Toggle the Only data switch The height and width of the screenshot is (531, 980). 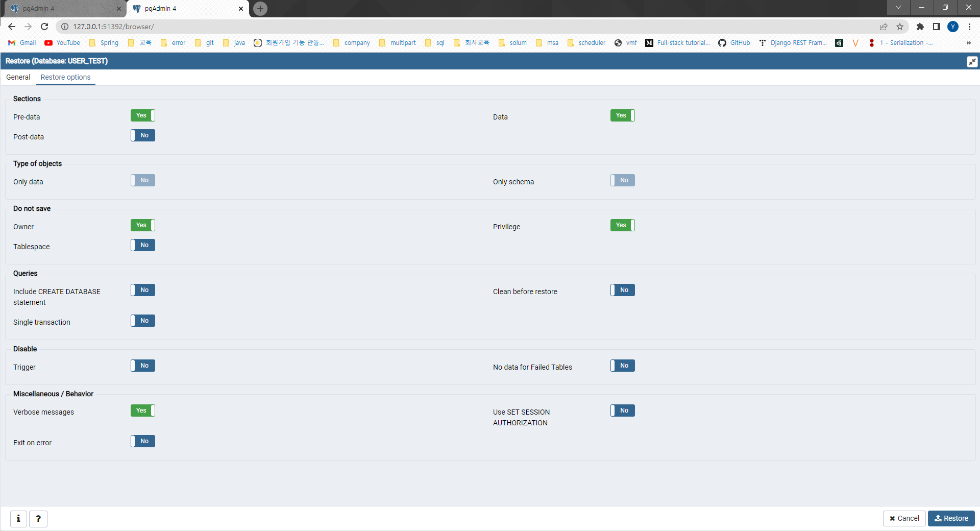coord(143,180)
